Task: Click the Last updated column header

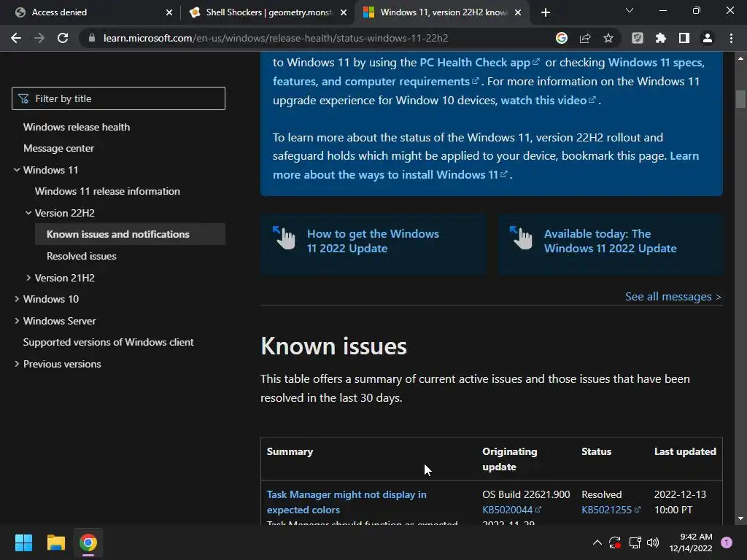Action: point(685,451)
